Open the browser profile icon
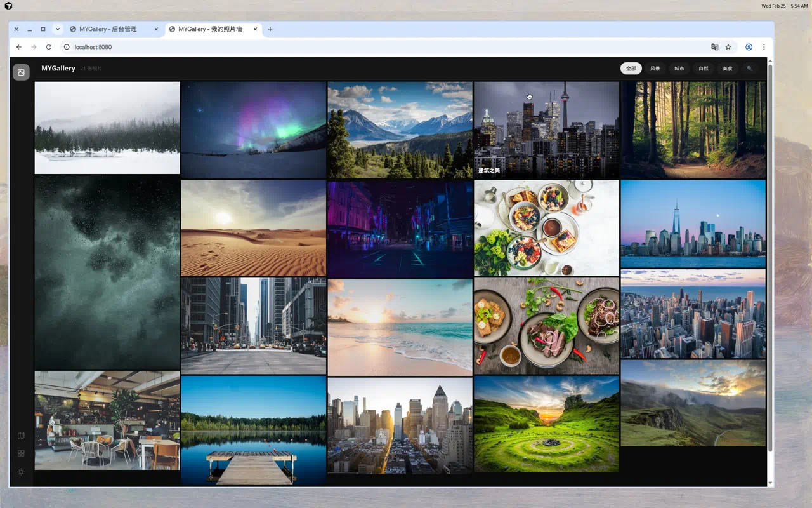 coord(749,47)
